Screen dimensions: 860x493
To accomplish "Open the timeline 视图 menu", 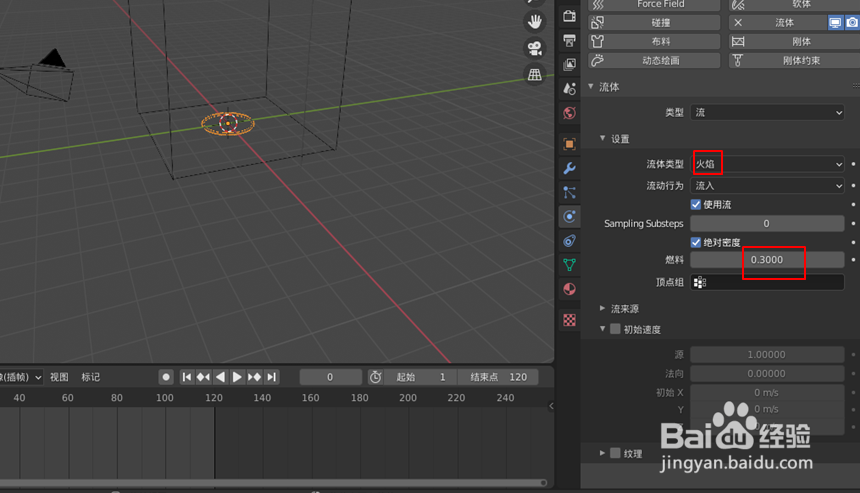I will [x=59, y=377].
